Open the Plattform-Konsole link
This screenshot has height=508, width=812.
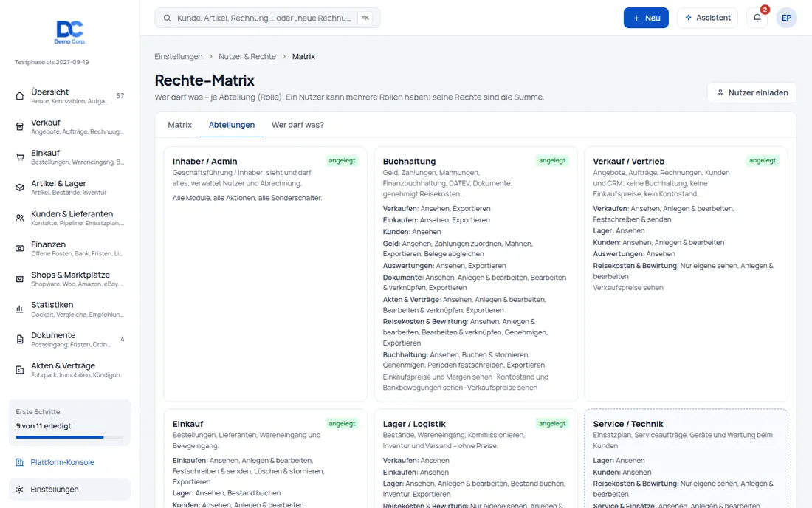pos(62,462)
